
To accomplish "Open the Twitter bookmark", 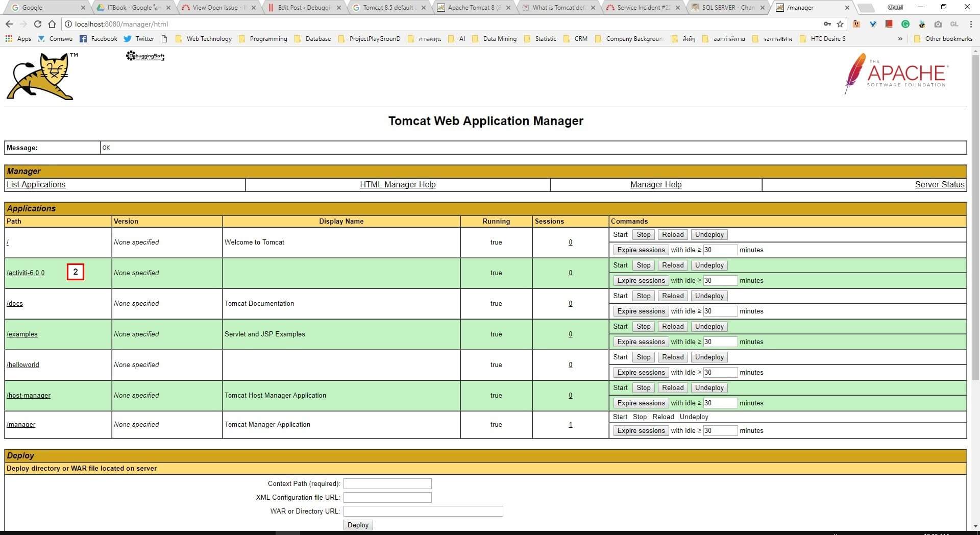I will (x=139, y=39).
